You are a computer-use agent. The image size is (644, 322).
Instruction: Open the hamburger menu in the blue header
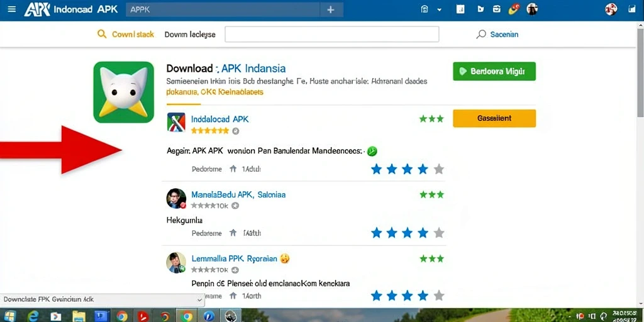(12, 9)
